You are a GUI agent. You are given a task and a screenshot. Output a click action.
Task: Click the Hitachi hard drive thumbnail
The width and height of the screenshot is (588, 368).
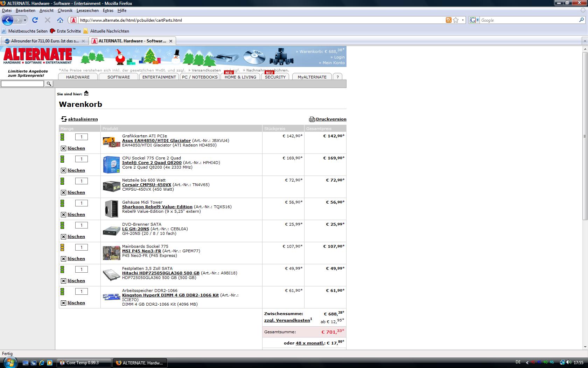112,275
